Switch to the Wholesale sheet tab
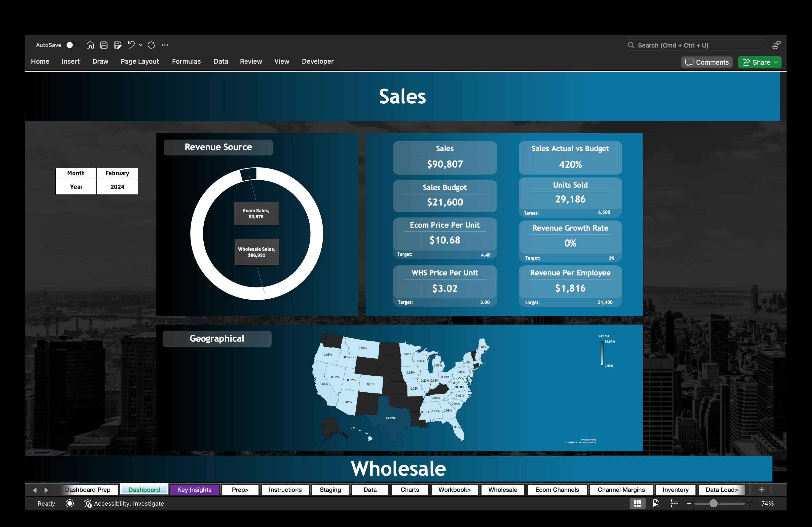 503,490
